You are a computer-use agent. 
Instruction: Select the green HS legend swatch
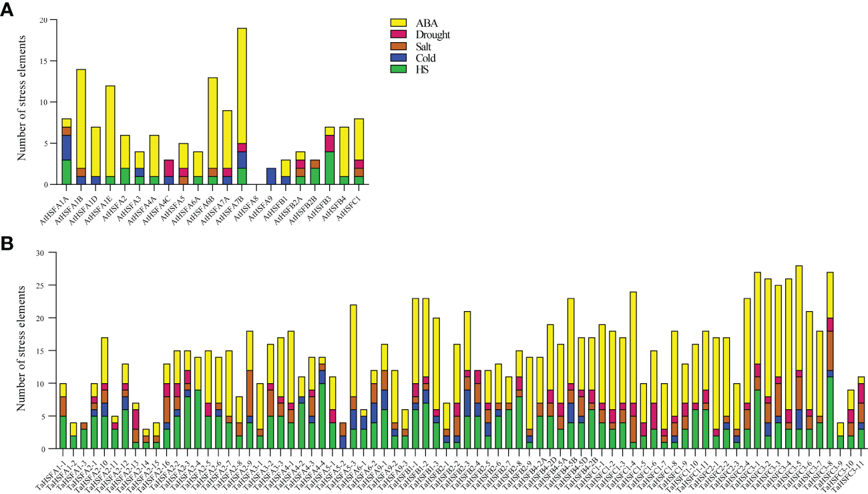point(399,69)
